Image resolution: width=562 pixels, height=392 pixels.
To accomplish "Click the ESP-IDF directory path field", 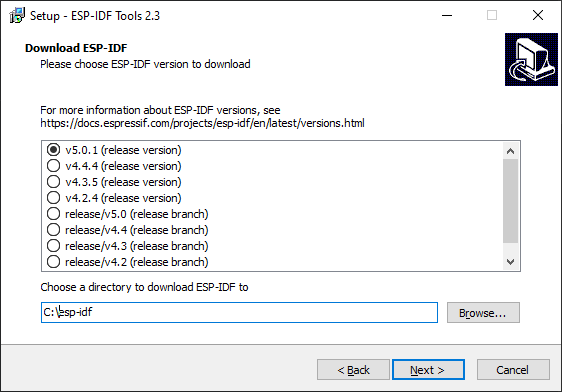I will [x=239, y=312].
